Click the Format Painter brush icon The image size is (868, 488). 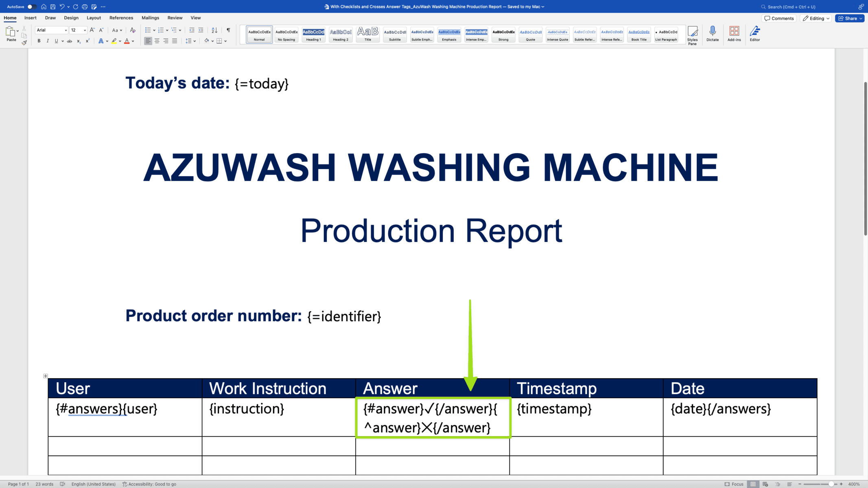point(24,43)
